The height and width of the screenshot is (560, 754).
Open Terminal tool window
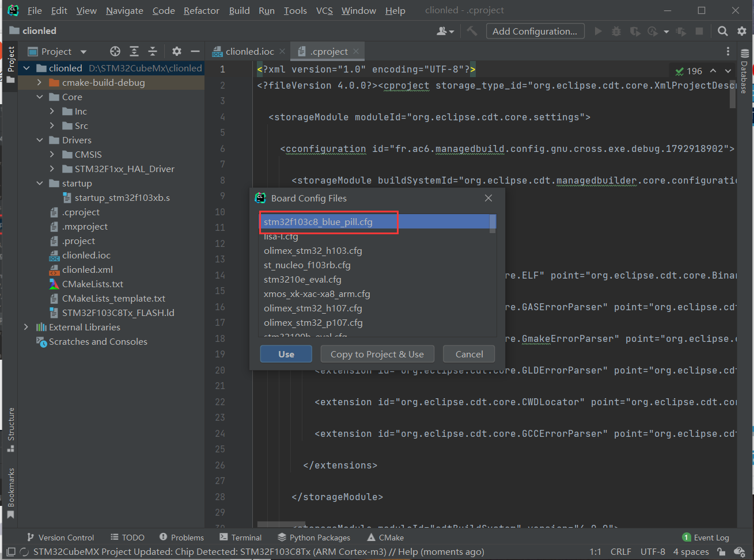pyautogui.click(x=241, y=538)
